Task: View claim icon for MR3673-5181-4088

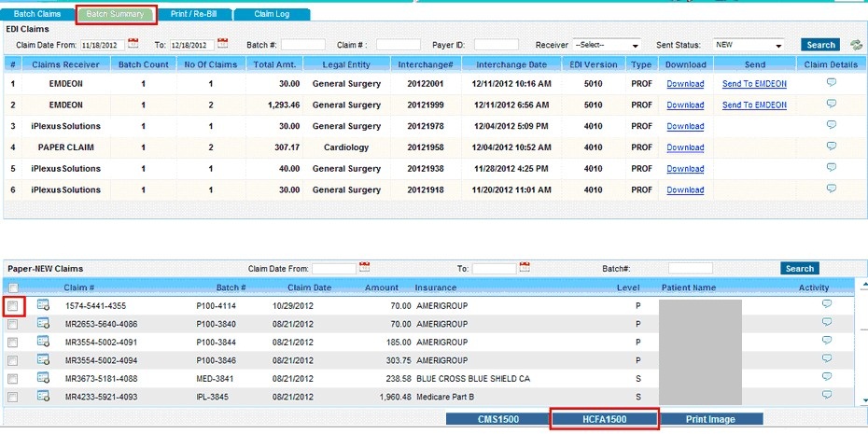Action: (43, 378)
